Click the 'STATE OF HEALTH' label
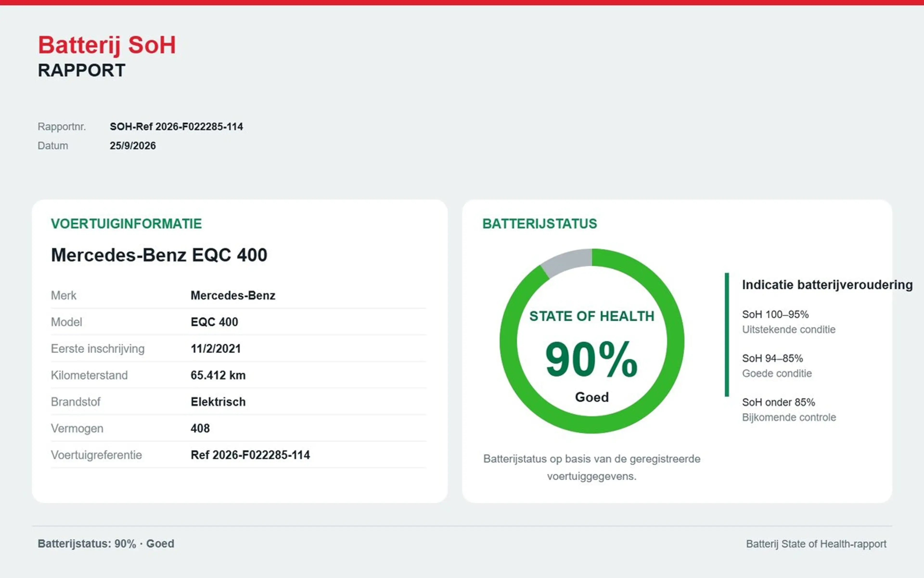Image resolution: width=924 pixels, height=578 pixels. click(592, 316)
